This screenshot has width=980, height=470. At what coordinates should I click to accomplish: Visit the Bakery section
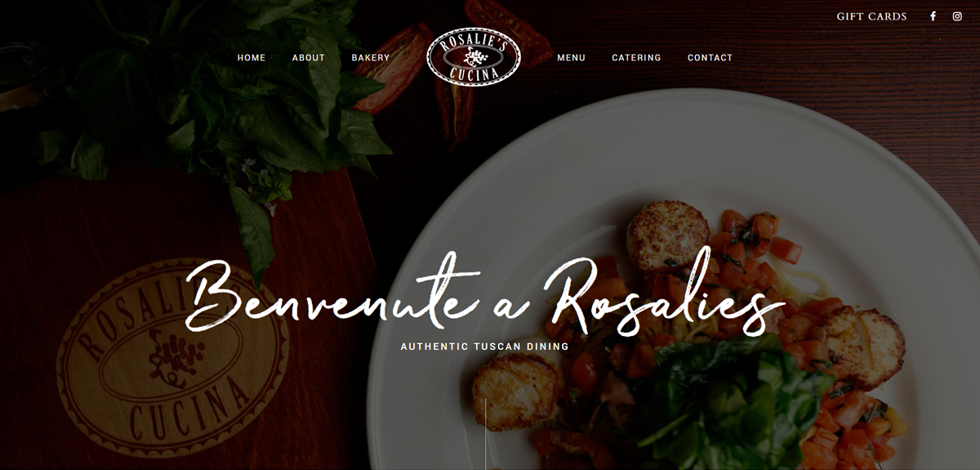pyautogui.click(x=371, y=58)
